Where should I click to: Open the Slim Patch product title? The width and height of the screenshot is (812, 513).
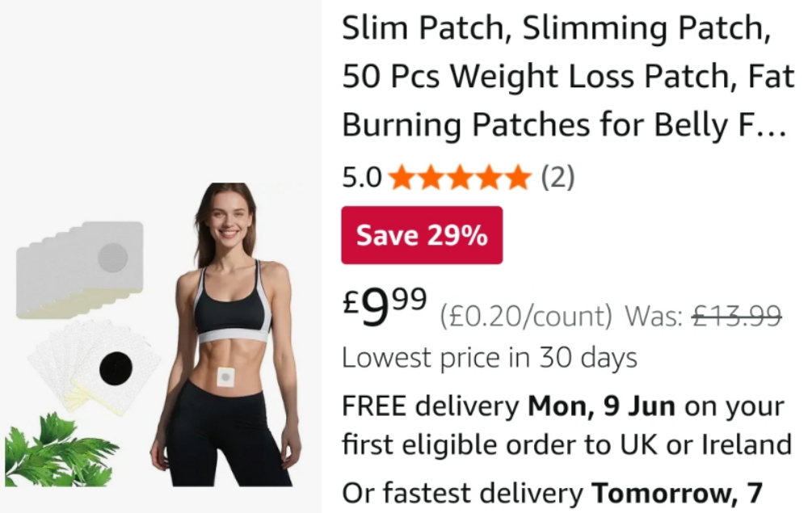click(568, 76)
